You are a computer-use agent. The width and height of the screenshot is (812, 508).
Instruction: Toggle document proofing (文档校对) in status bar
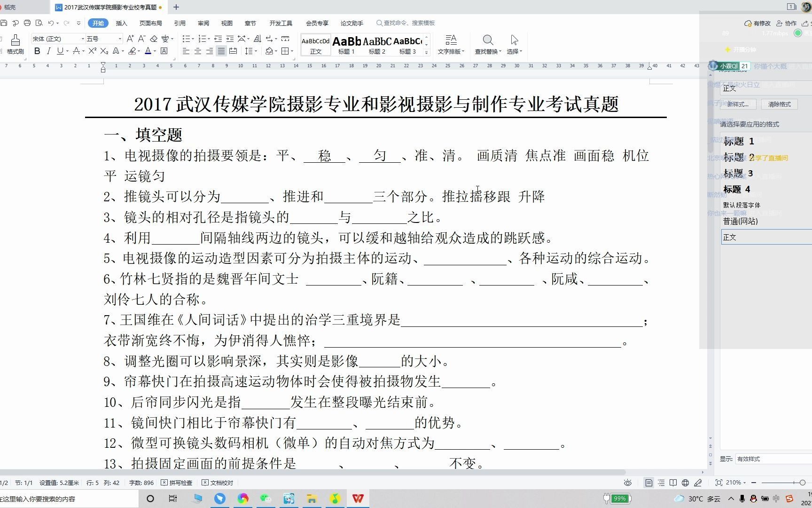(218, 483)
